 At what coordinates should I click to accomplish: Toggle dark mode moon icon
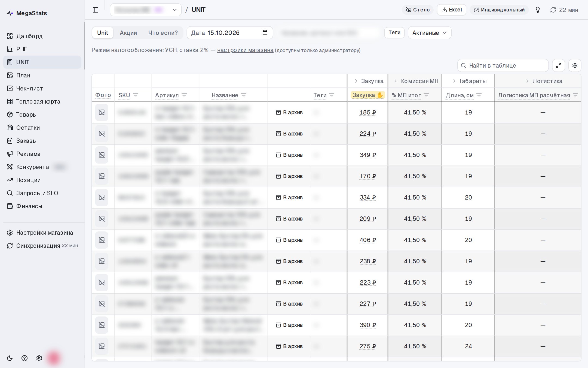coord(10,358)
